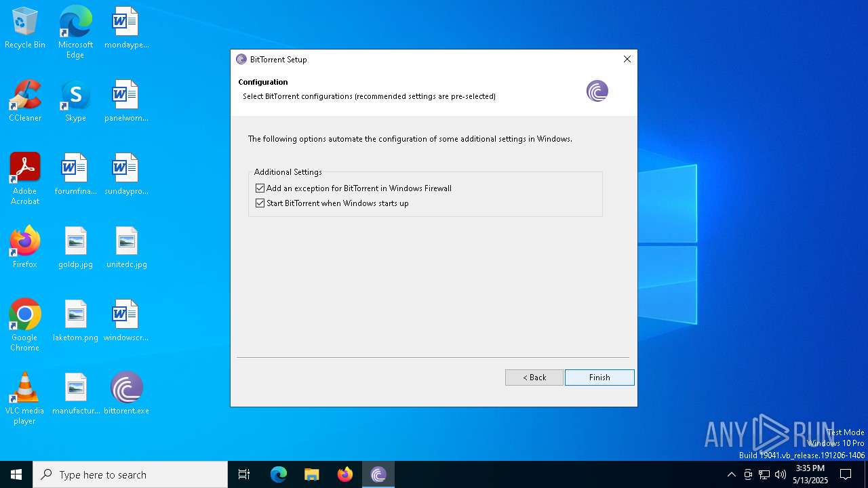Click Finish to complete BitTorrent setup
Image resolution: width=868 pixels, height=488 pixels.
coord(599,378)
